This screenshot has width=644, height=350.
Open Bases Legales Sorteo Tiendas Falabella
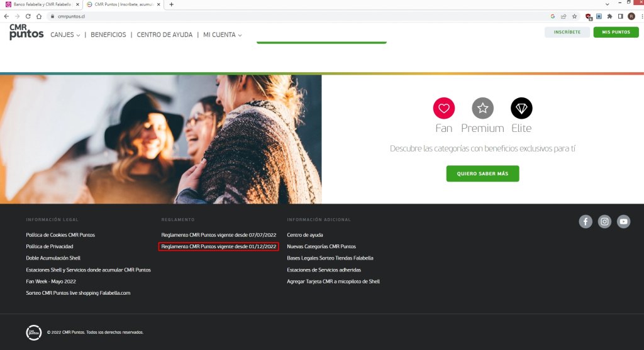click(330, 258)
